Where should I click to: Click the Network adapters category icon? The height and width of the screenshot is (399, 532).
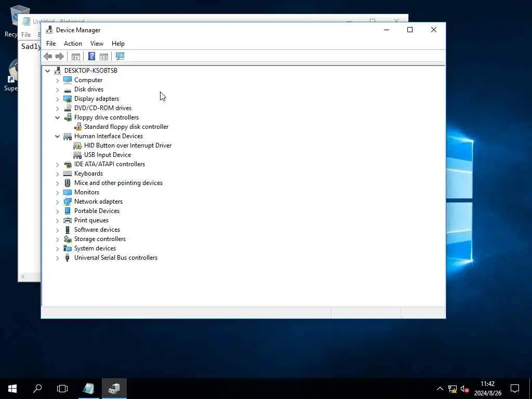pos(68,202)
